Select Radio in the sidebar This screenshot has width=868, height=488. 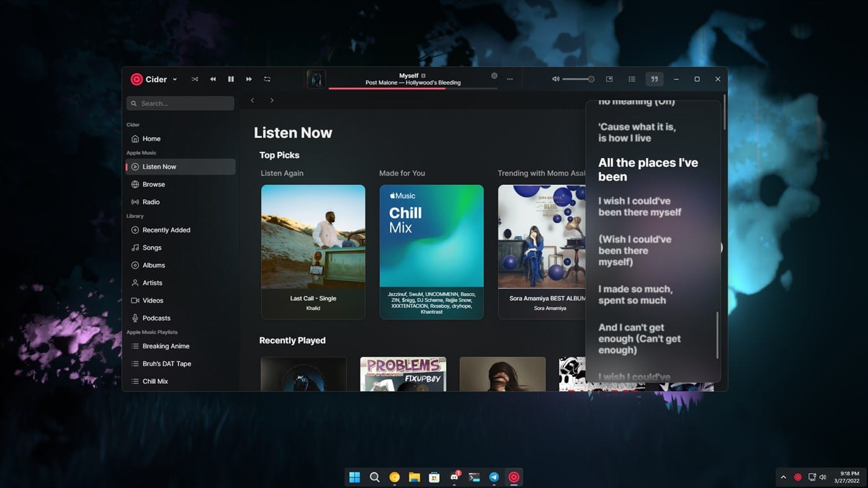(151, 202)
